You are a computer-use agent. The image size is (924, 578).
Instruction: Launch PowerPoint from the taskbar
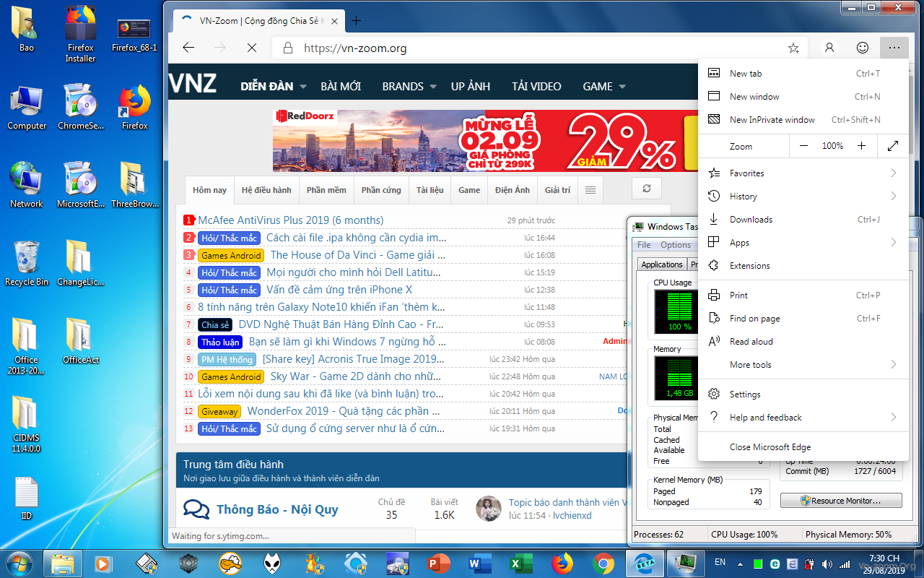[x=438, y=563]
